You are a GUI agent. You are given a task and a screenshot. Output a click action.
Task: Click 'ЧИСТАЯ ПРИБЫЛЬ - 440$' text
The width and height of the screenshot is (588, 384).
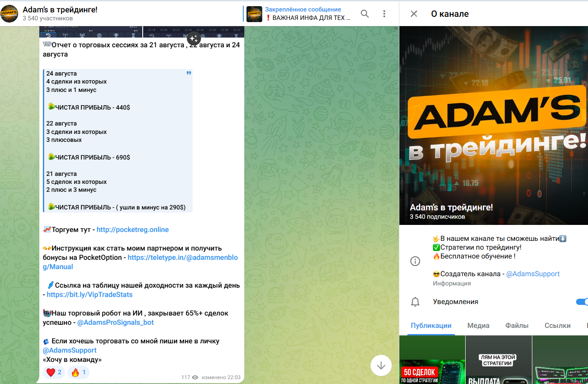(92, 107)
